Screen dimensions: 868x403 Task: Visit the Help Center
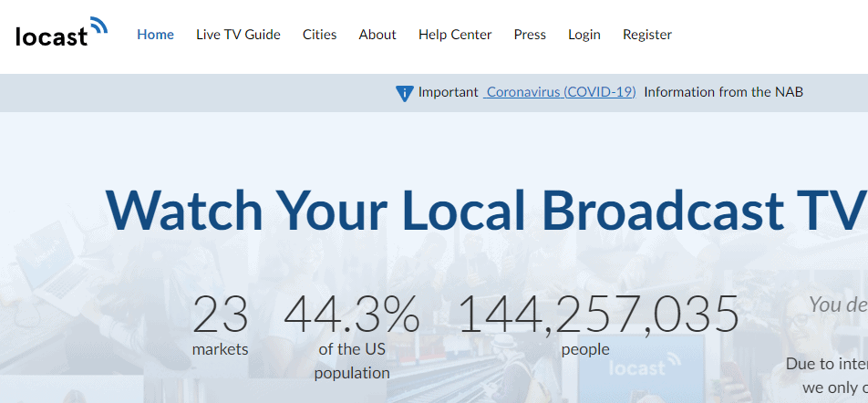coord(455,35)
